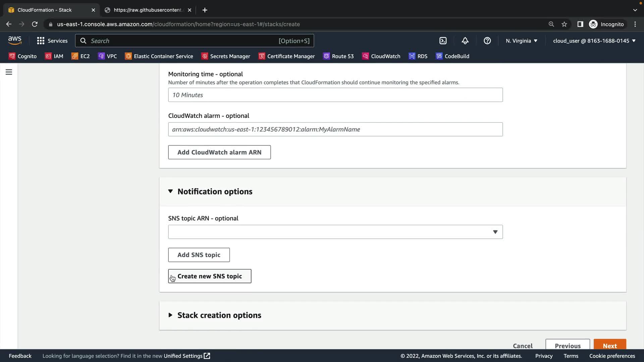Click the Create new SNS topic button

pos(210,276)
